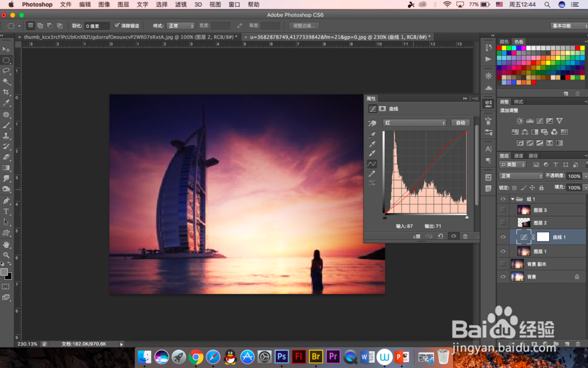Hide the 组 1 group
Image resolution: width=588 pixels, height=368 pixels.
pos(503,198)
